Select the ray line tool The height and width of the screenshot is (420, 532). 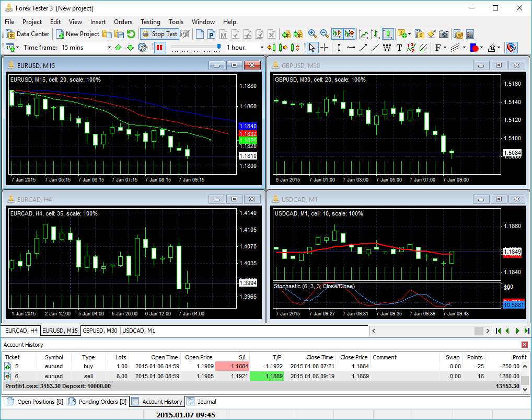375,48
